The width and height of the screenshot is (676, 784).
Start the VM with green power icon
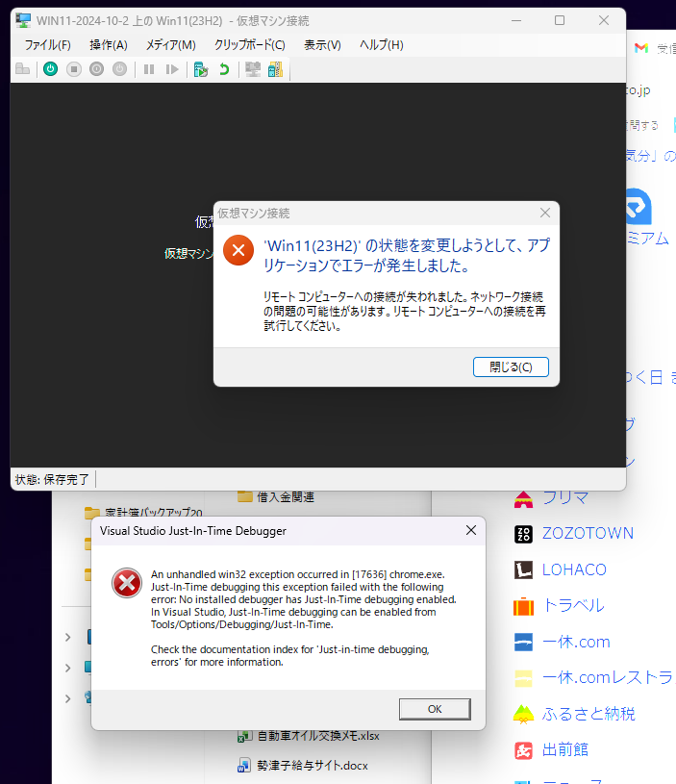(x=50, y=69)
